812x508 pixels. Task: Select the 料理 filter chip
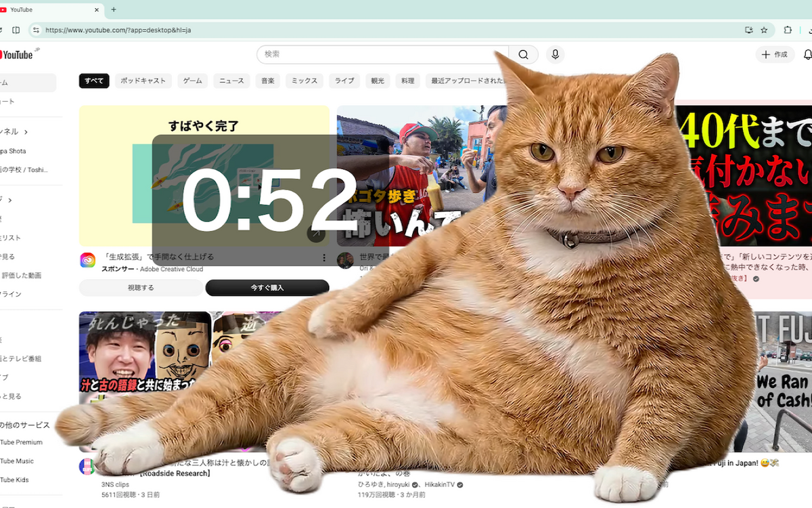coord(407,81)
